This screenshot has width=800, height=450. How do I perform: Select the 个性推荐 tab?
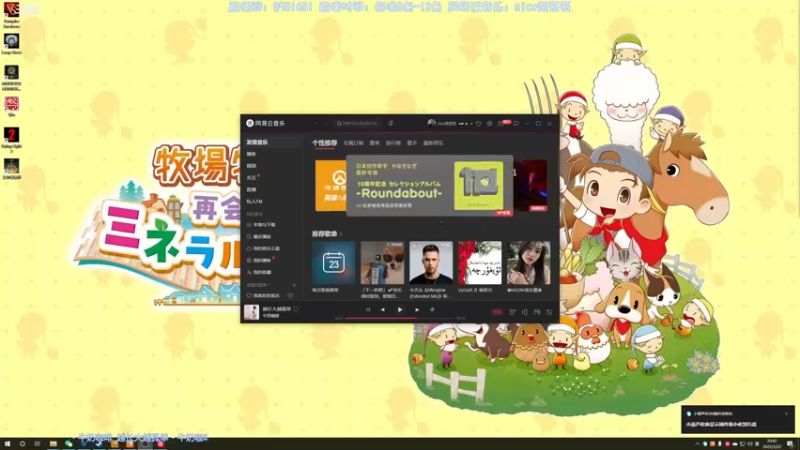[x=324, y=143]
